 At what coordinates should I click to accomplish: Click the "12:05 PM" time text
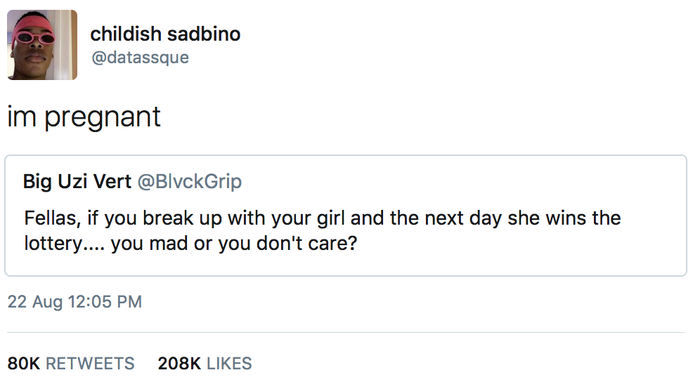[x=105, y=302]
